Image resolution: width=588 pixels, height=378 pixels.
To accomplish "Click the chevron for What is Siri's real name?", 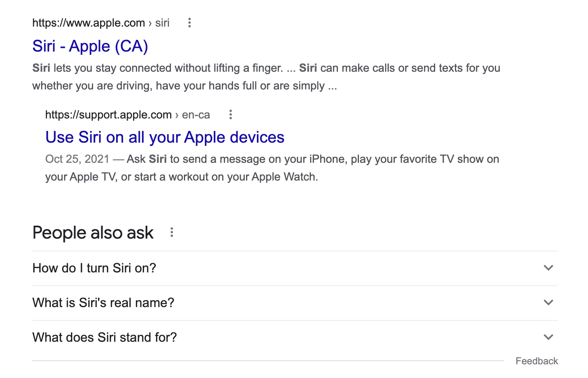I will point(548,303).
